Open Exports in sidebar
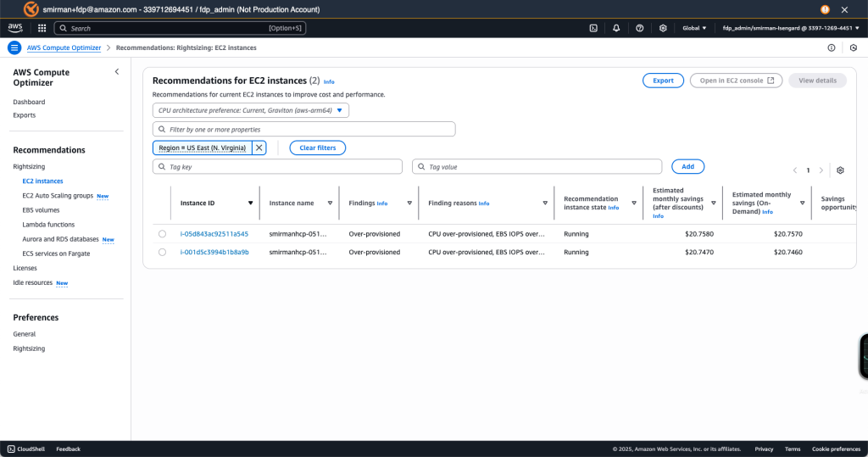Viewport: 868px width, 457px height. point(25,115)
